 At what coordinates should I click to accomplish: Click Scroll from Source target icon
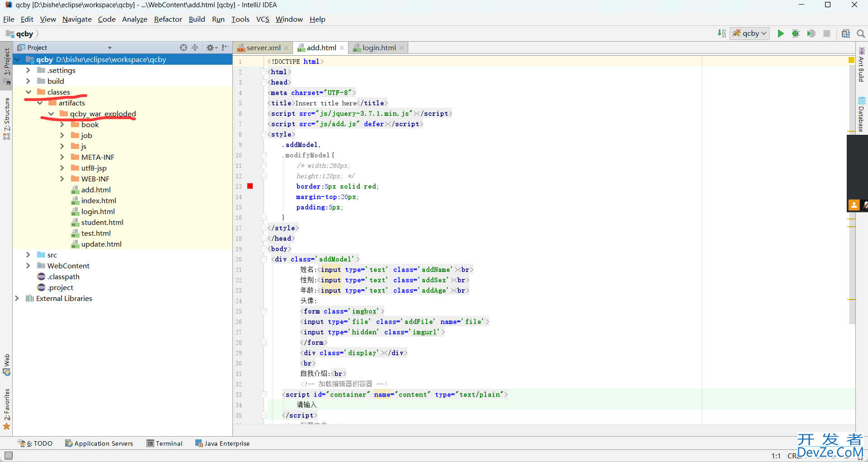pos(183,48)
